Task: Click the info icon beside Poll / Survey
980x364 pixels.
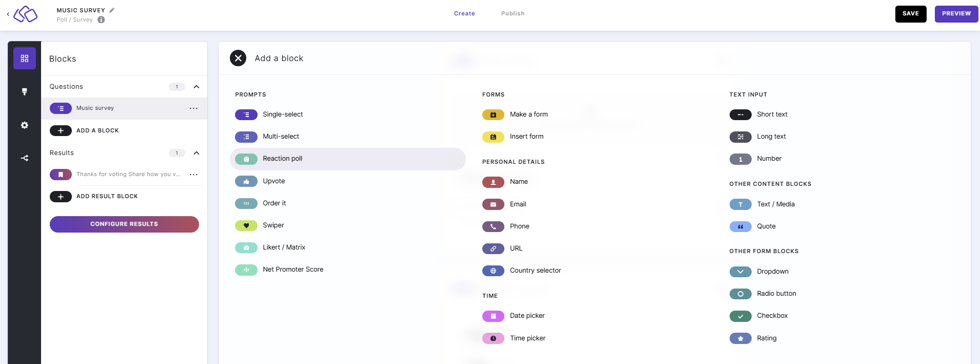Action: pos(101,20)
